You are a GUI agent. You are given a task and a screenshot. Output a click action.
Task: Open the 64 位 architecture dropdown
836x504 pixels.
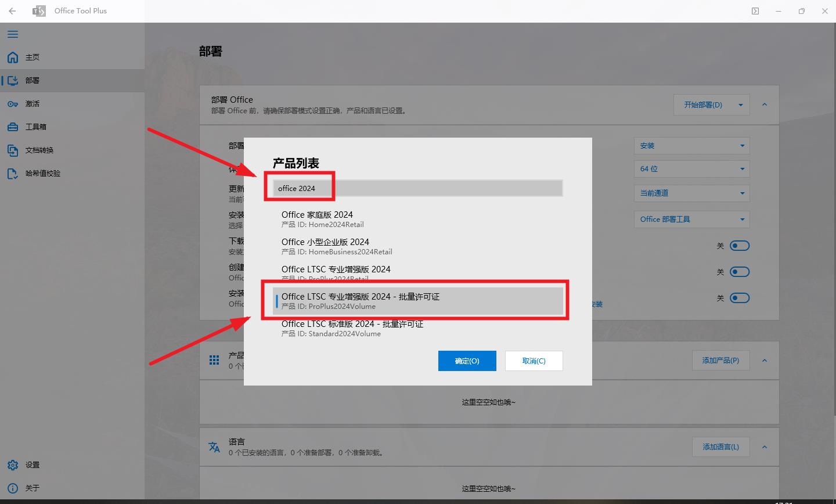[x=691, y=169]
